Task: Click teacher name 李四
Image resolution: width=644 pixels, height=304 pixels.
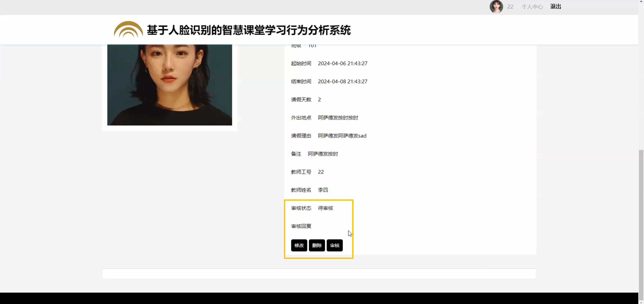Action: (x=323, y=190)
